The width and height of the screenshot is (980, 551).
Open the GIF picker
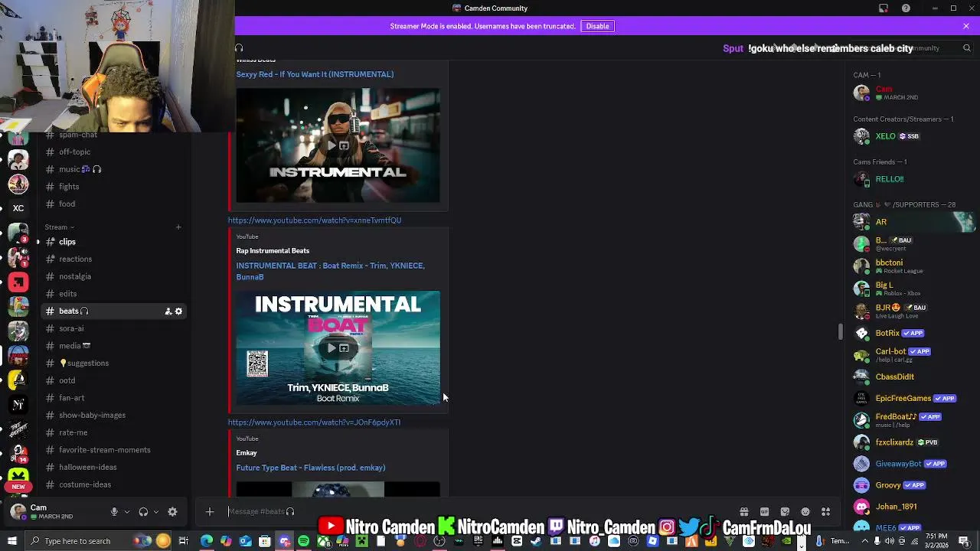[764, 512]
